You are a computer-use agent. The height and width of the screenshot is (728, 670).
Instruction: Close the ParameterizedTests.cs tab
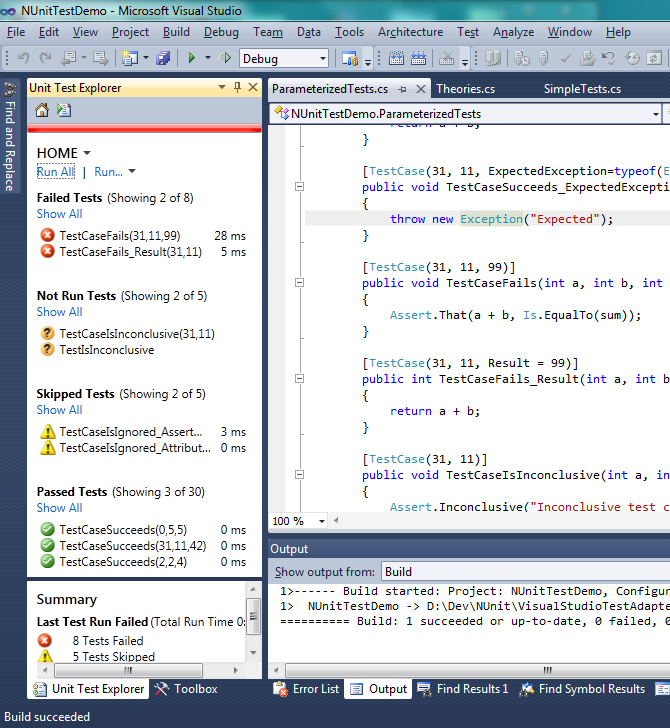[421, 89]
